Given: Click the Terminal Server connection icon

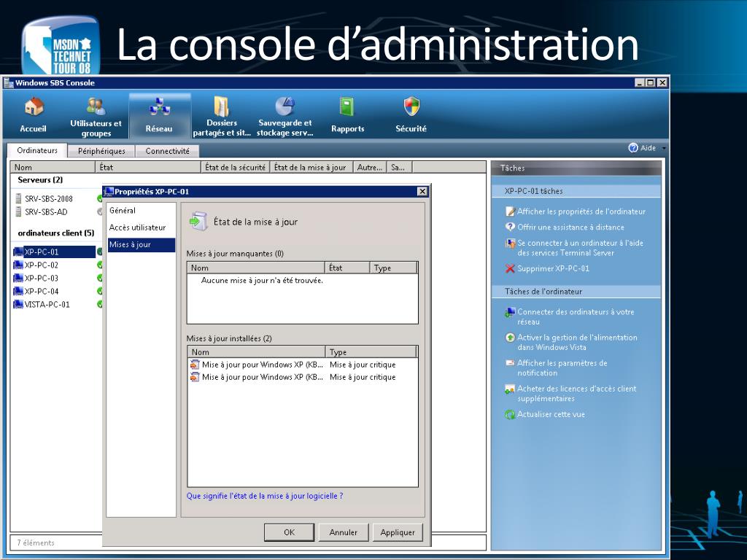Looking at the screenshot, I should tap(510, 244).
